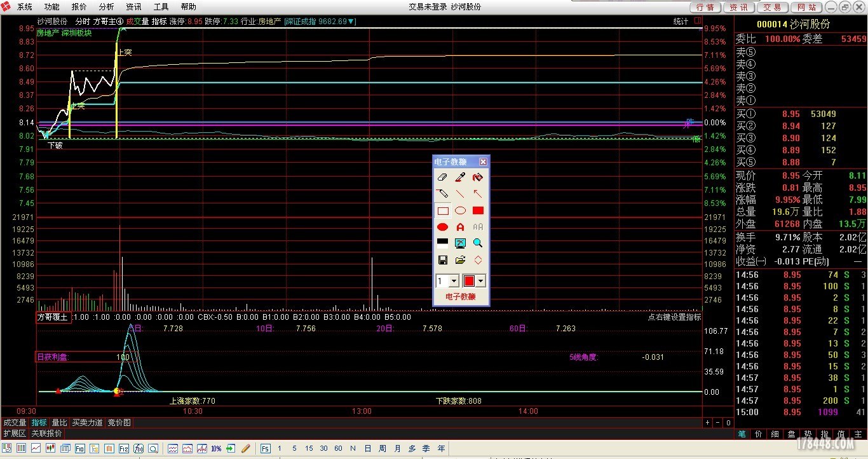Click the 10% toolbar icon
This screenshot has width=868, height=459.
[x=217, y=449]
